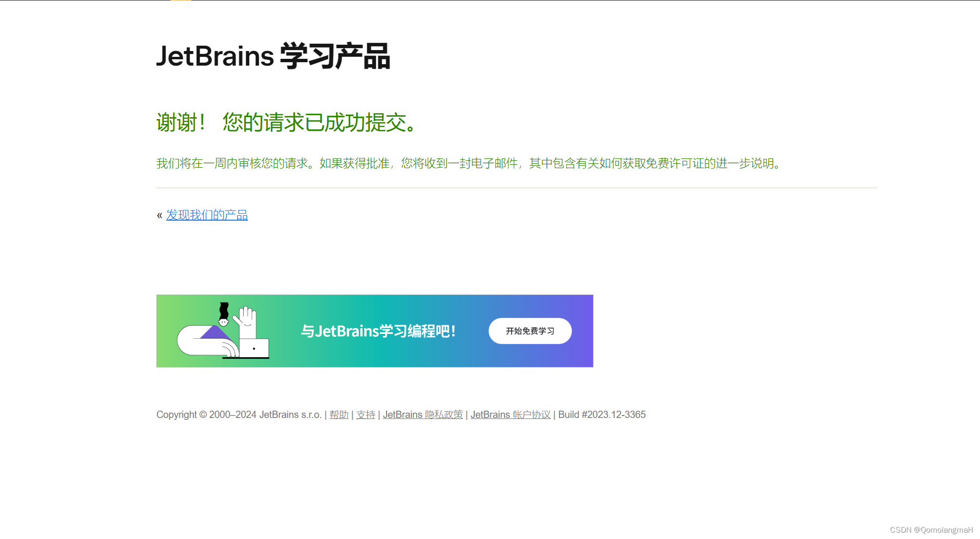Open the 支持 footer link
Viewport: 980px width, 539px height.
point(366,415)
